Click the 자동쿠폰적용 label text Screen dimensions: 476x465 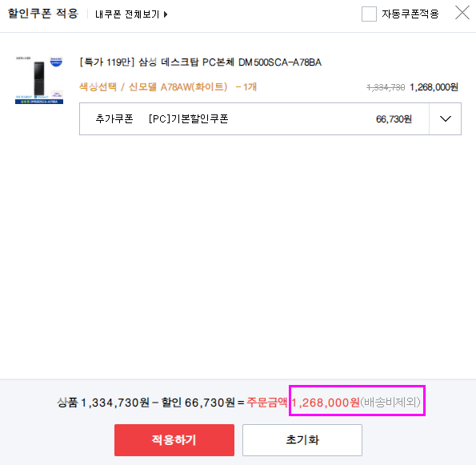410,14
